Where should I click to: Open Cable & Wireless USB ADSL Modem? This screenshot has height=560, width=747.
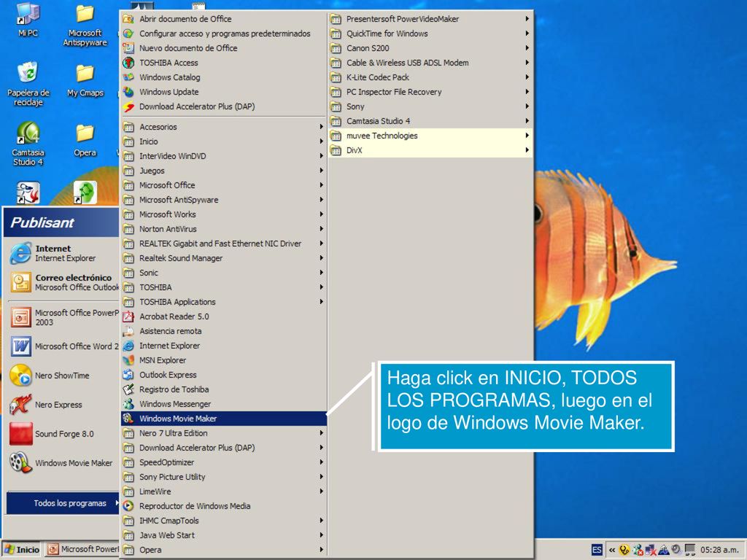click(x=430, y=63)
